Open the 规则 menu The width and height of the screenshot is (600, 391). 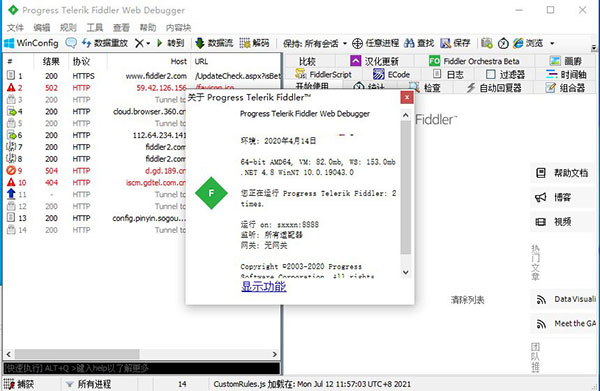tap(68, 28)
